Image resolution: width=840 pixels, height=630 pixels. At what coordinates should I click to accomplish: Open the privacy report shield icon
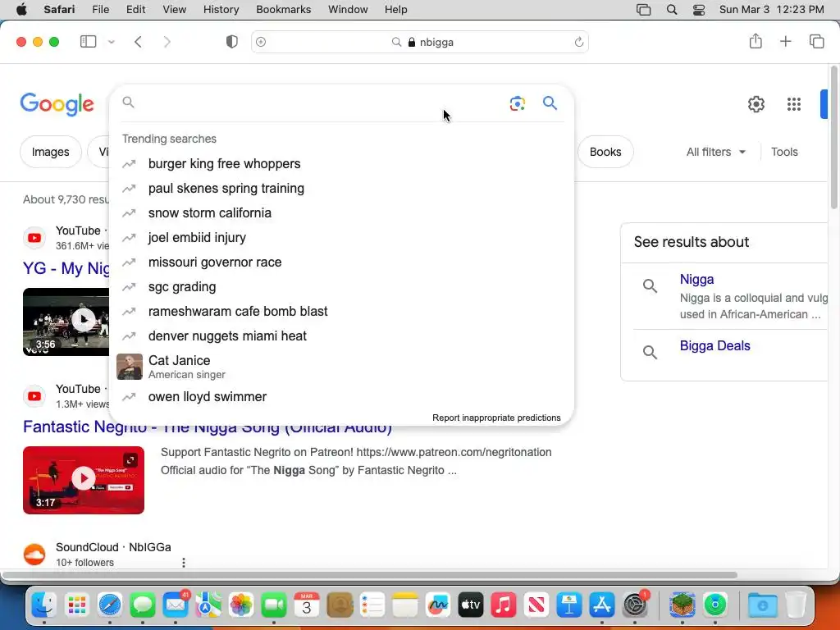pos(231,42)
